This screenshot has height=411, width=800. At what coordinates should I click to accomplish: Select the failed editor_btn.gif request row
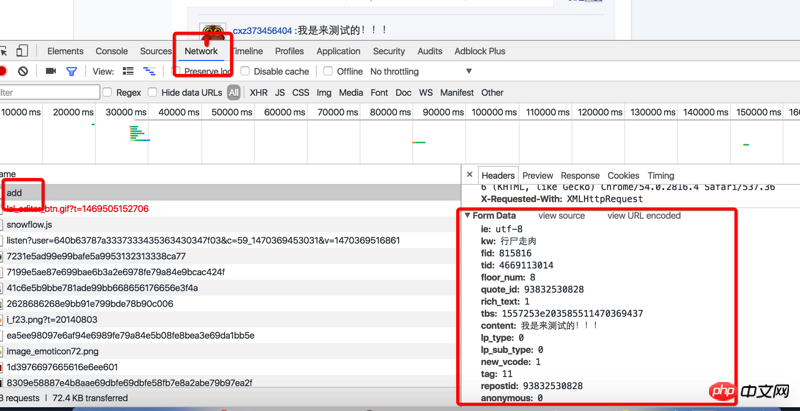pos(230,209)
